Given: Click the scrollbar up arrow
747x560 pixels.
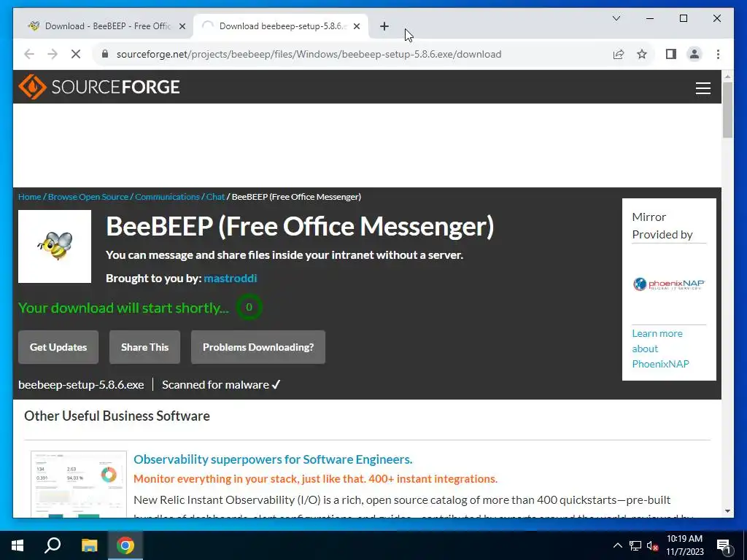Looking at the screenshot, I should click(727, 76).
